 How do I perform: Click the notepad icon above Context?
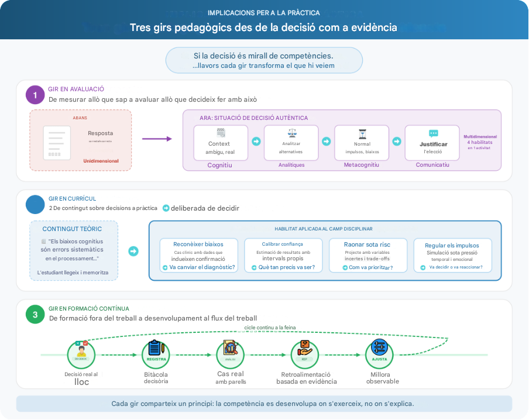(221, 133)
